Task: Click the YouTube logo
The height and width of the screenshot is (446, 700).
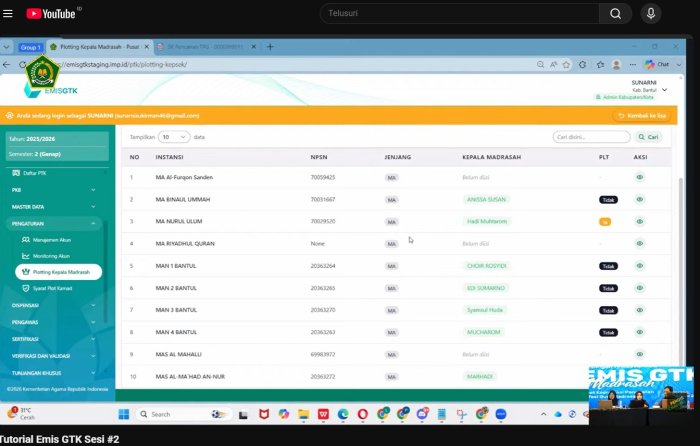Action: (x=50, y=14)
